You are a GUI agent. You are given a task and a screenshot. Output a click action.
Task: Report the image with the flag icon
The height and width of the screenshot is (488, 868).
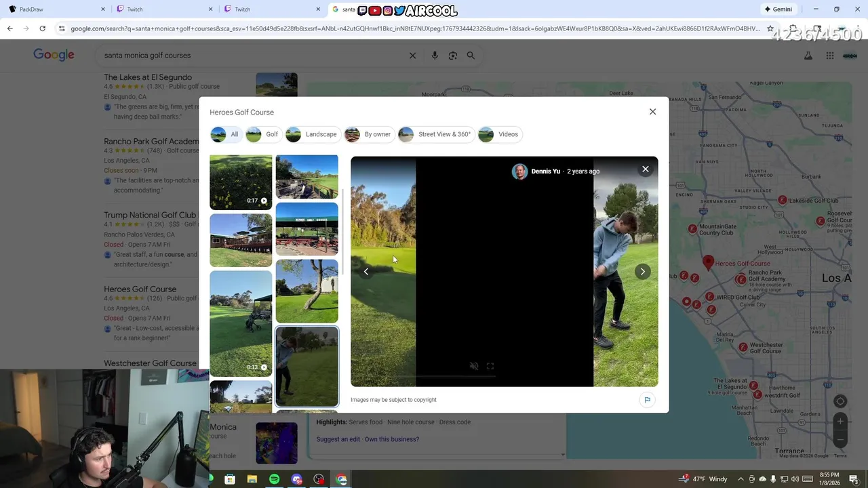(647, 400)
